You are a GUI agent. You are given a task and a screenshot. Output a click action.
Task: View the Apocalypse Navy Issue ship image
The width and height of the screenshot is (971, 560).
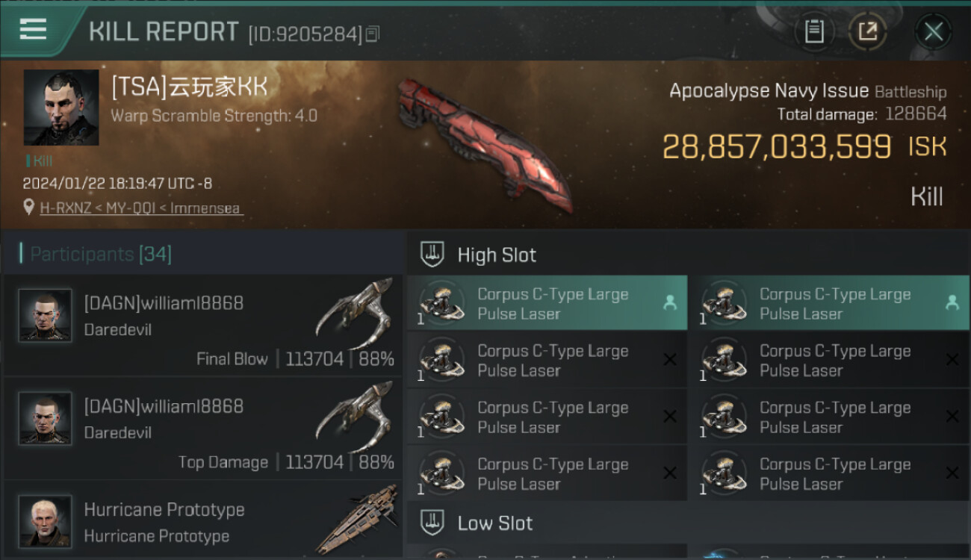[x=484, y=143]
